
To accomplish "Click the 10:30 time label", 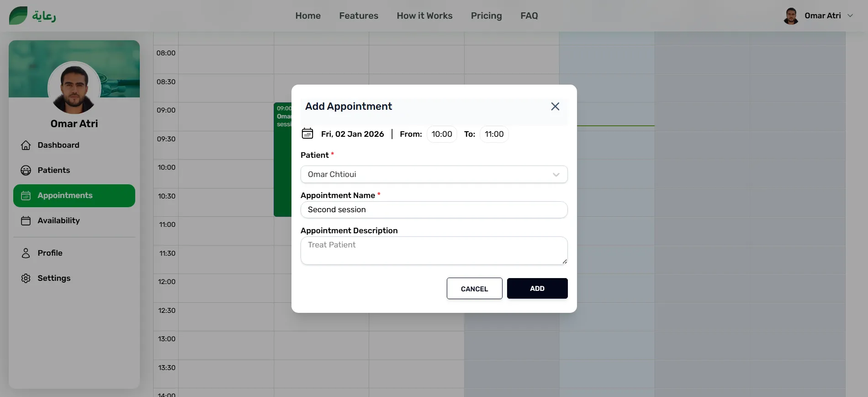I will click(166, 196).
